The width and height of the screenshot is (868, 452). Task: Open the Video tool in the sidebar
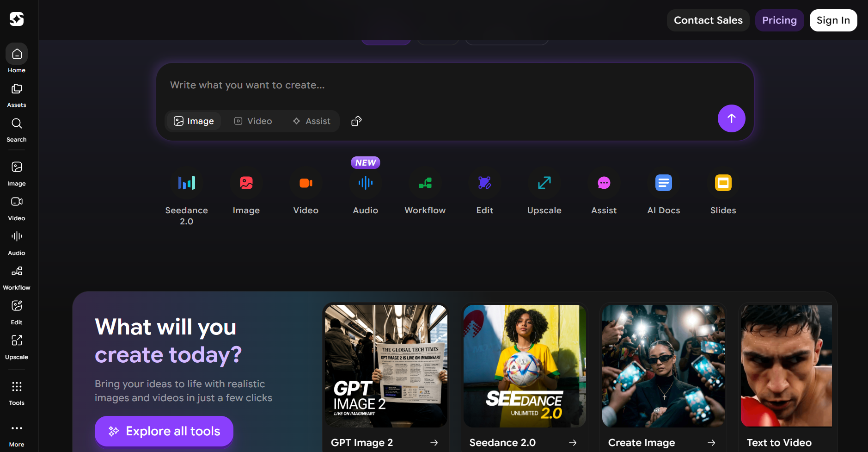17,208
